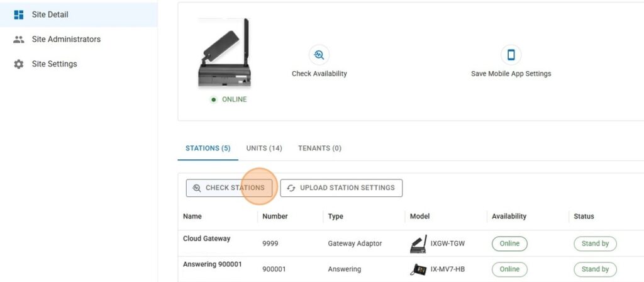Click the IXGW-TGW model icon
Screen dimensions: 644x282
pyautogui.click(x=418, y=244)
